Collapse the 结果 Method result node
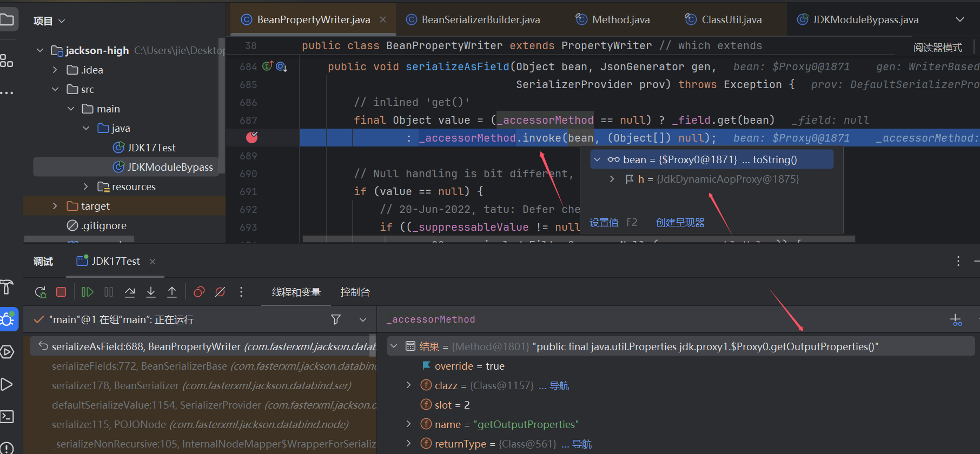The width and height of the screenshot is (980, 454). (394, 346)
